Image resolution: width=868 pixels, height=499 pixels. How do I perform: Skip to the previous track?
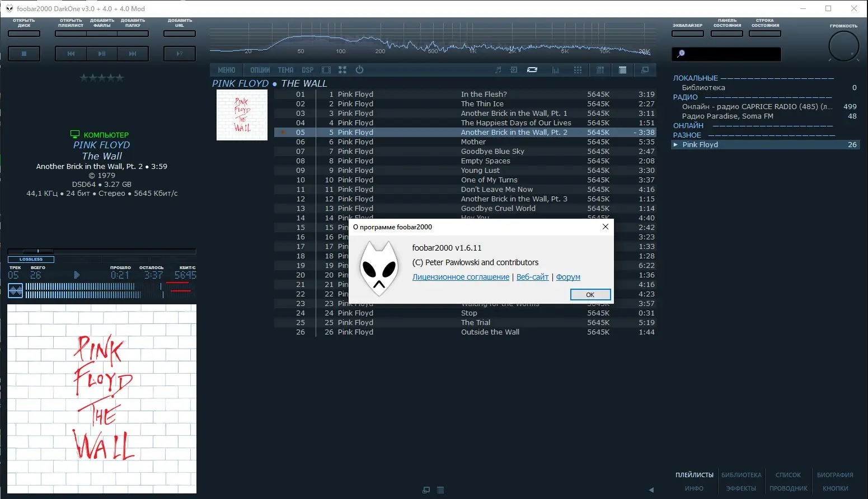71,54
